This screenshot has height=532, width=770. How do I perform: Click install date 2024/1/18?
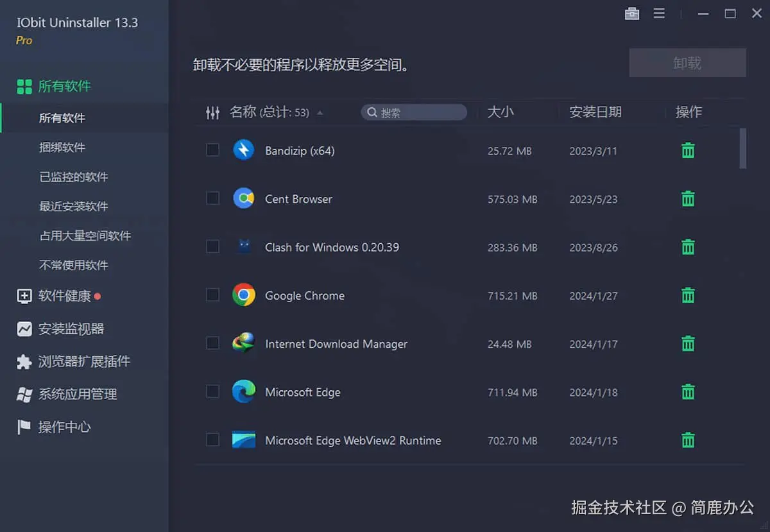(x=593, y=393)
